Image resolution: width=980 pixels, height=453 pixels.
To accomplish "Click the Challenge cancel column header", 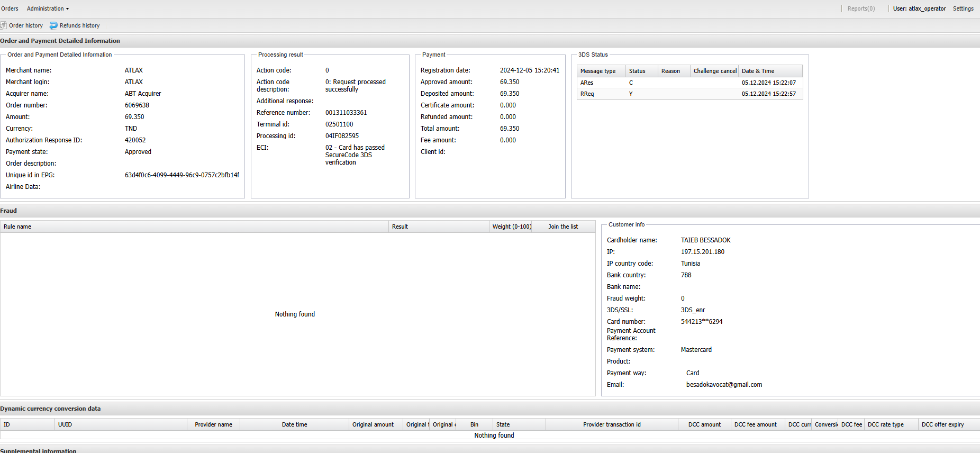I will pos(714,71).
